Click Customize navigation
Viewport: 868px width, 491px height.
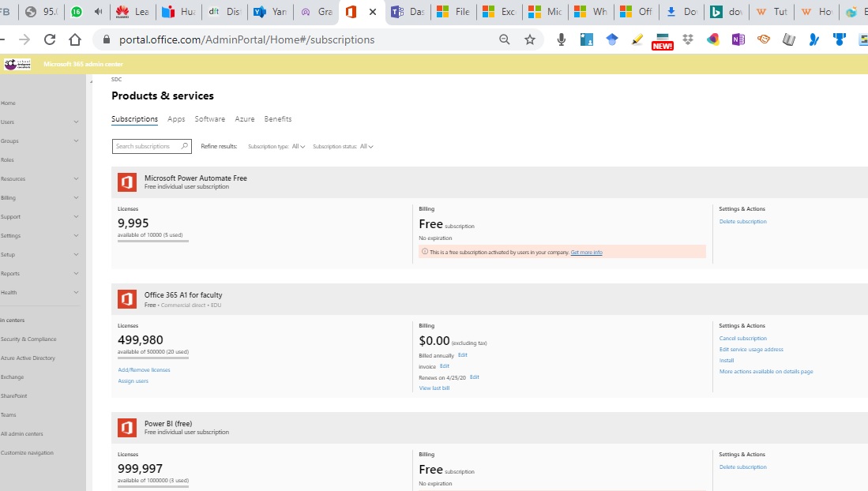[x=27, y=453]
